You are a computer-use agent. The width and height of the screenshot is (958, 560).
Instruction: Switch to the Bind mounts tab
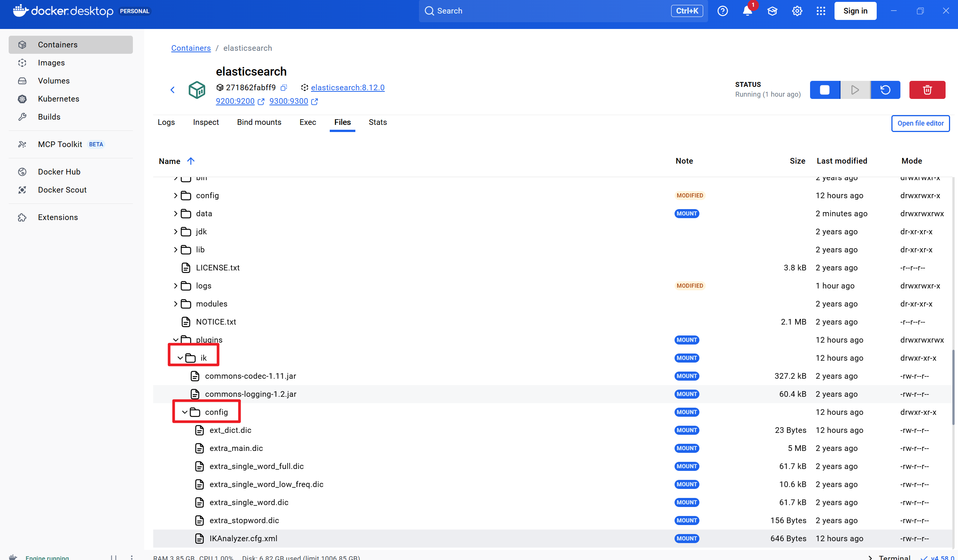coord(259,122)
